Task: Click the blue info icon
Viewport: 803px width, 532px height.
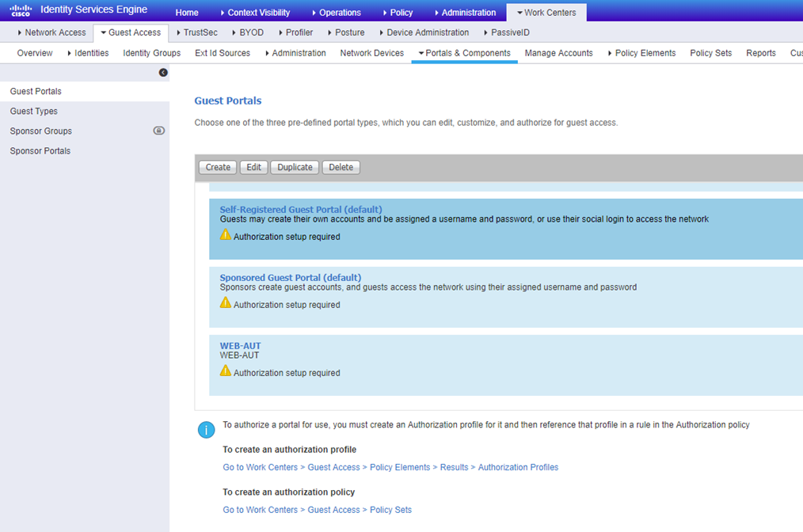Action: pos(207,430)
